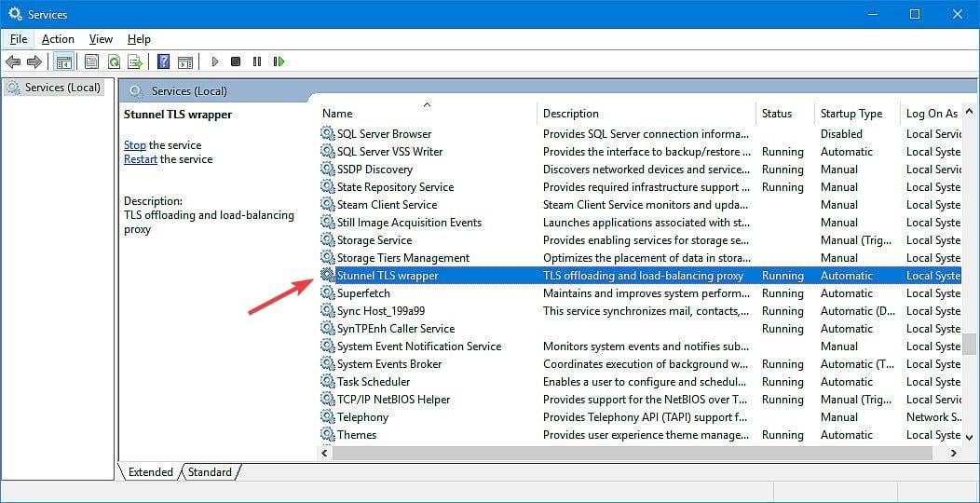The width and height of the screenshot is (980, 503).
Task: Sort by the Description column header
Action: click(x=647, y=113)
